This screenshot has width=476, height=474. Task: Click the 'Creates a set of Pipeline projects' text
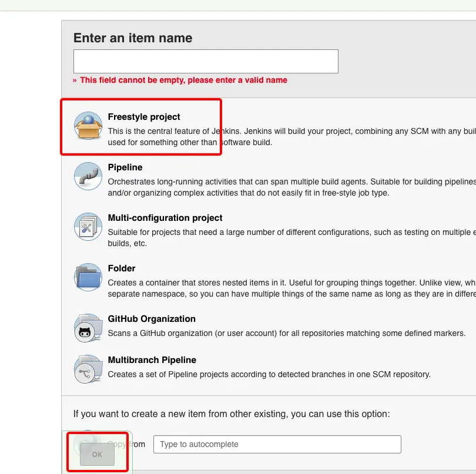pyautogui.click(x=269, y=375)
